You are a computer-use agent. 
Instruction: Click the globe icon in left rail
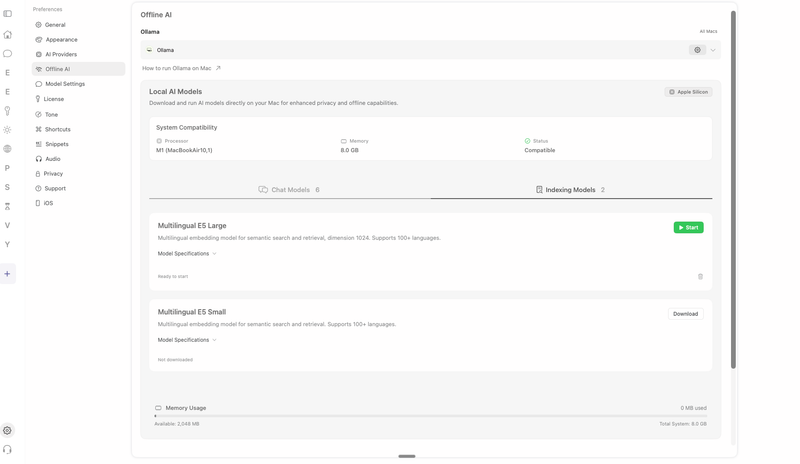7,149
